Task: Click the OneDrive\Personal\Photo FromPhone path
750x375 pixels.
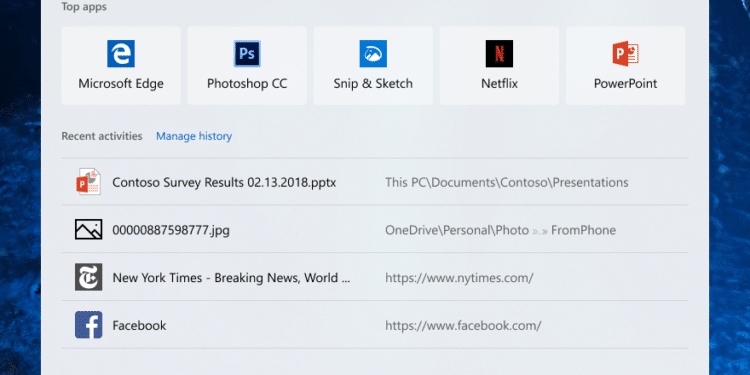Action: (500, 231)
